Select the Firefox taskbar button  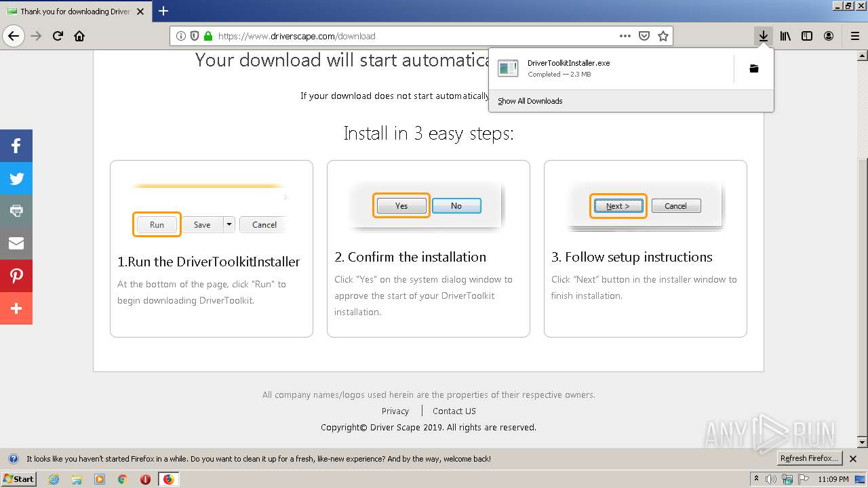tap(168, 479)
